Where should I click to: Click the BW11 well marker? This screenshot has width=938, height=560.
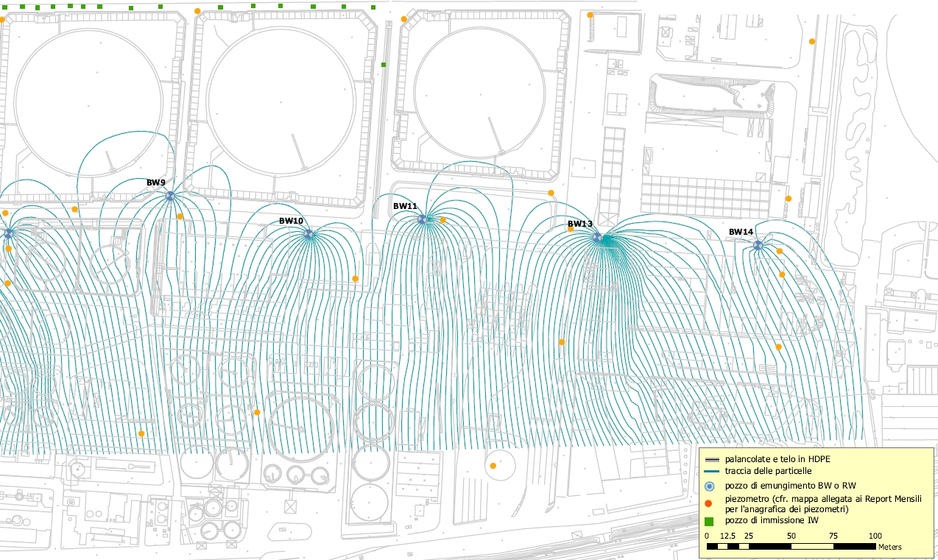click(423, 219)
